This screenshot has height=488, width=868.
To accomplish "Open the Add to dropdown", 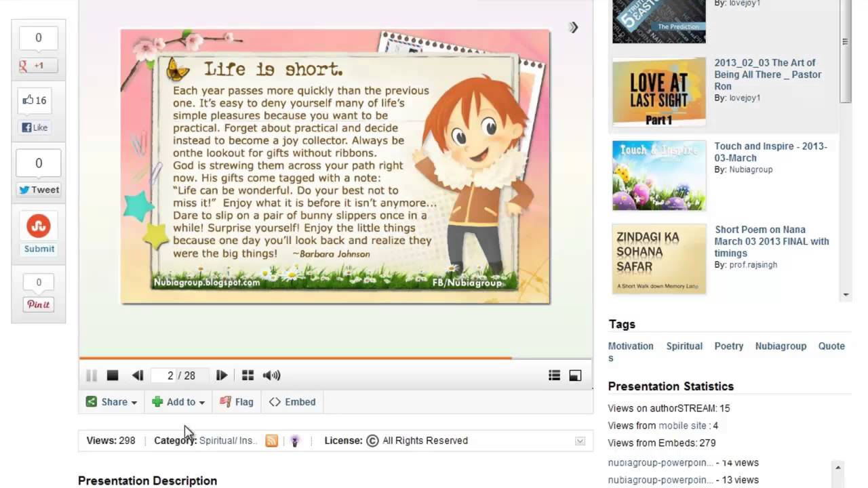I will tap(178, 402).
